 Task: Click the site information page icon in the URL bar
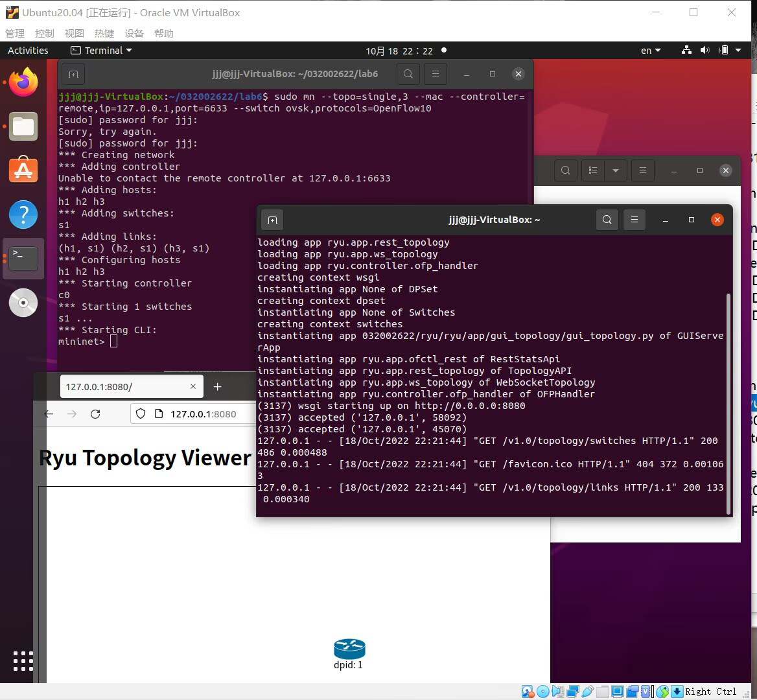click(x=158, y=414)
